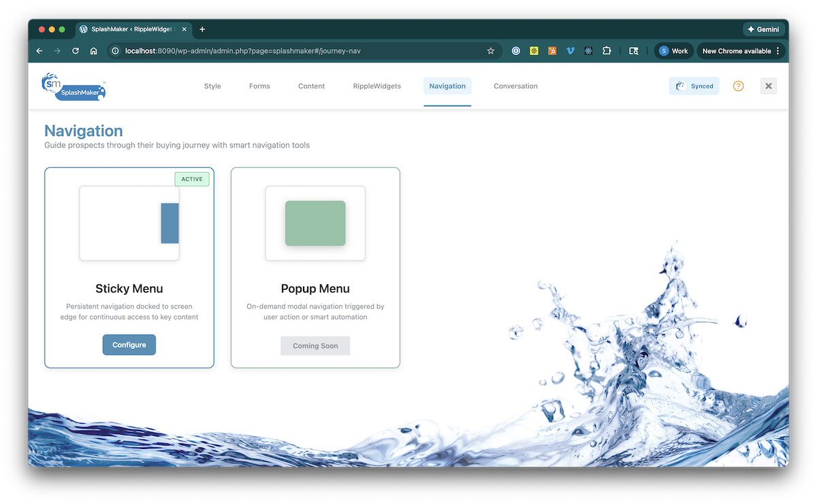Click the Synced status button
The image size is (817, 504).
click(694, 86)
